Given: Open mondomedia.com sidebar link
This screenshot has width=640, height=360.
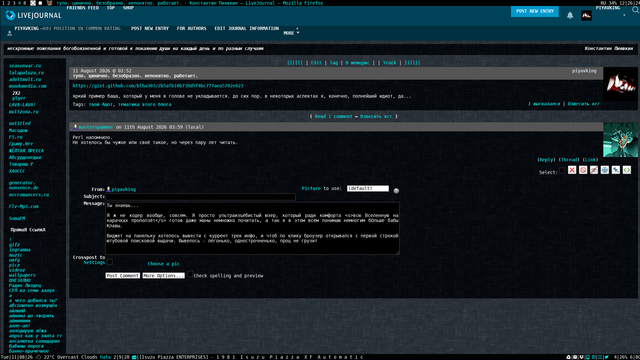Looking at the screenshot, I should point(28,86).
